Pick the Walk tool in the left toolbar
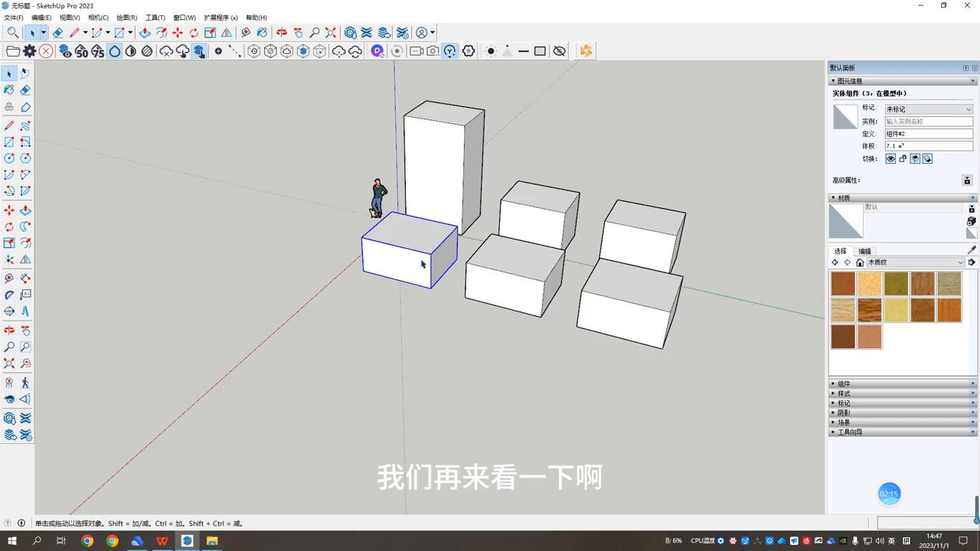 tap(24, 382)
